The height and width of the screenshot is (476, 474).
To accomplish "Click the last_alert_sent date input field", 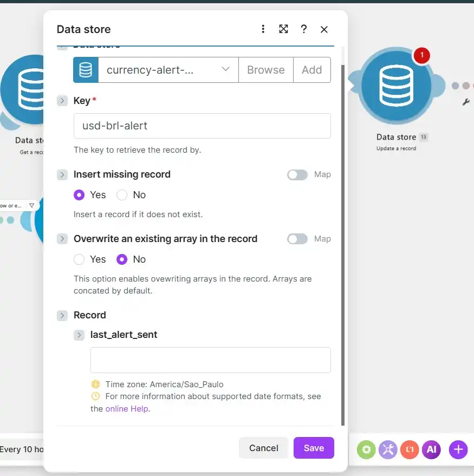I will click(x=210, y=360).
